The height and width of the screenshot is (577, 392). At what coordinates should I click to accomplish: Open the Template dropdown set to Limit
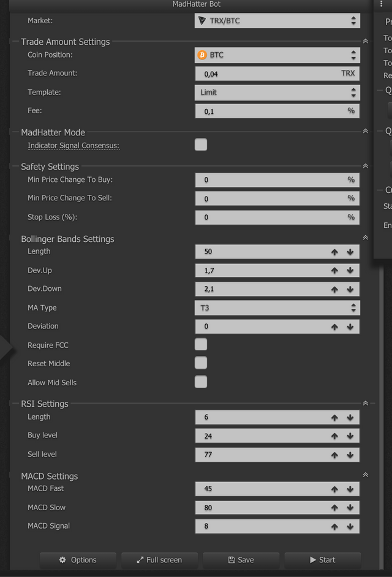[x=277, y=92]
